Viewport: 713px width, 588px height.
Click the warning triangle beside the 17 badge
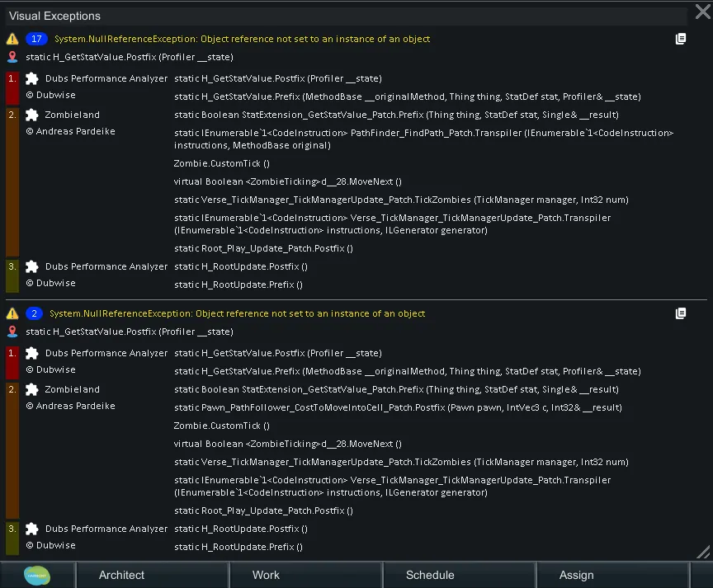tap(12, 39)
